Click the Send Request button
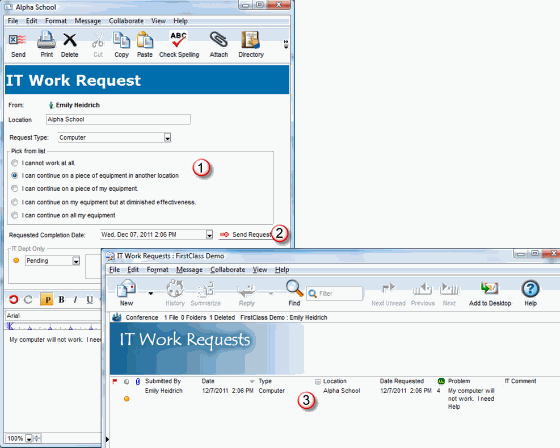 [247, 235]
